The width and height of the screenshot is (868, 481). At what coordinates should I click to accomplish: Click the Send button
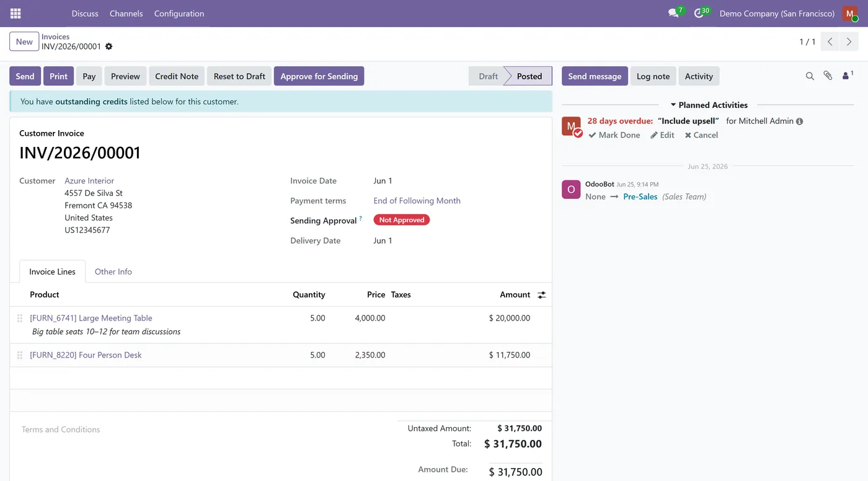[25, 76]
